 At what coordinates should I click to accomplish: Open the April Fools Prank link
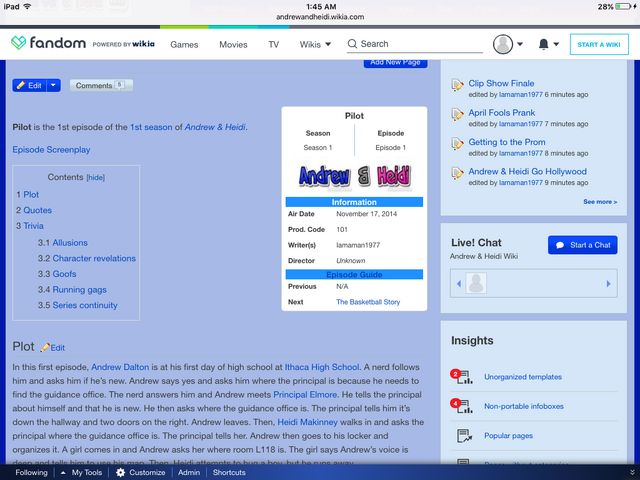(x=502, y=113)
